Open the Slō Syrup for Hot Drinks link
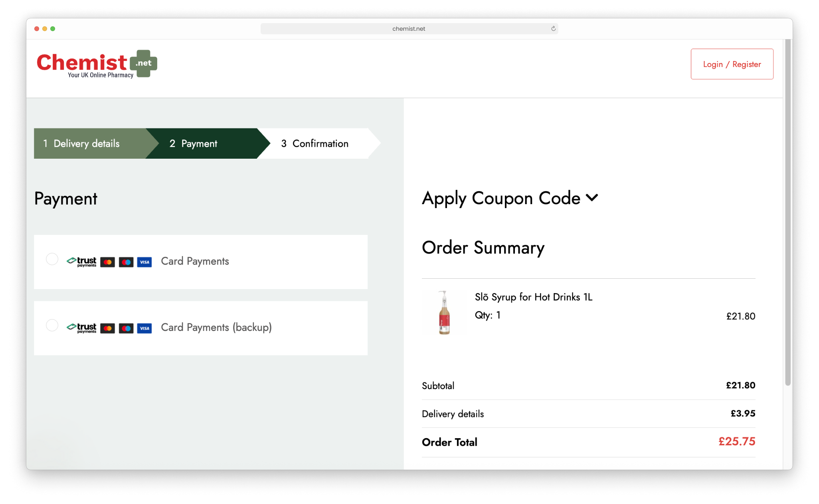The image size is (819, 504). click(533, 297)
